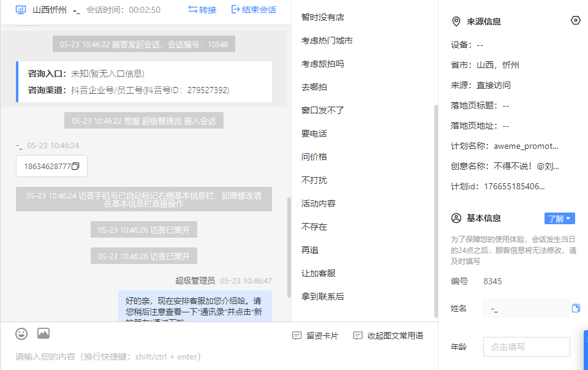The width and height of the screenshot is (588, 370).
Task: Click the session timer 会话时间 00:02:50
Action: click(x=123, y=10)
